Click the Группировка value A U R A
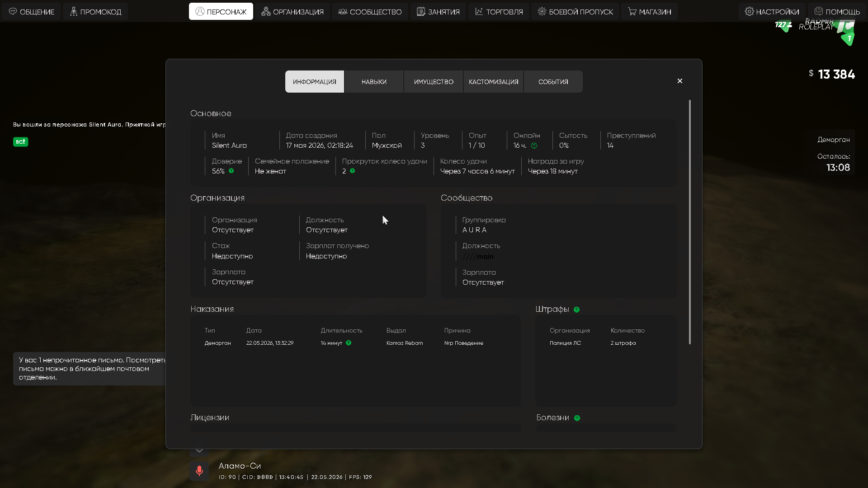Viewport: 868px width, 488px height. tap(475, 230)
